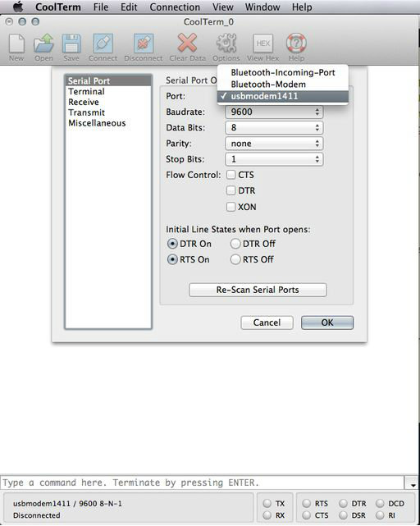420x526 pixels.
Task: Click the Open folder toolbar icon
Action: coord(43,43)
